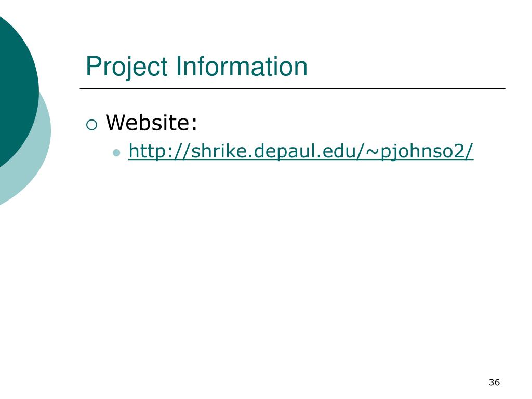Click the ~pjohnso2/ part of the URL

click(419, 152)
